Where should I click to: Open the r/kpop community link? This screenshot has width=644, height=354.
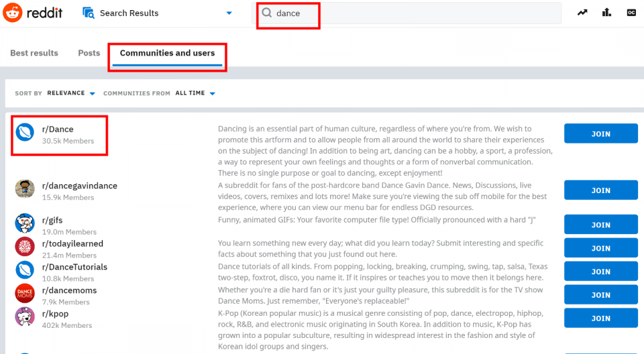(55, 314)
